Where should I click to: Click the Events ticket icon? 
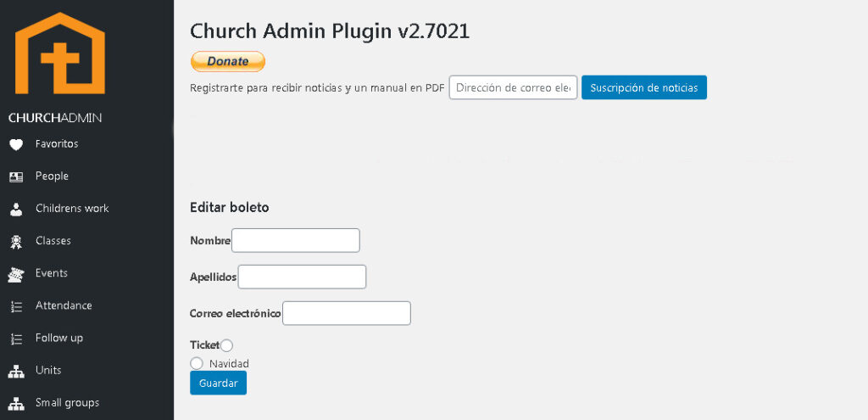[15, 274]
